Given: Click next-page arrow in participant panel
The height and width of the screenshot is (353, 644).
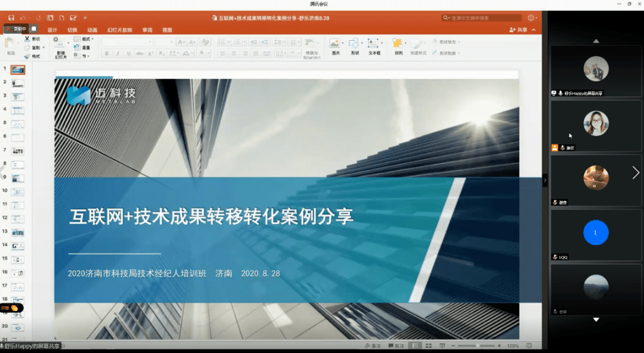Looking at the screenshot, I should (635, 173).
